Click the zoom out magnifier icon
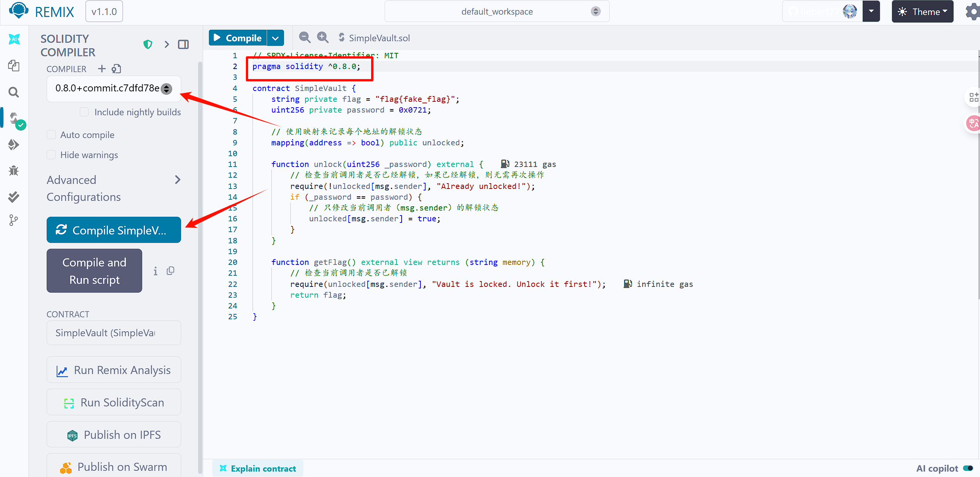Image resolution: width=980 pixels, height=477 pixels. [x=304, y=37]
